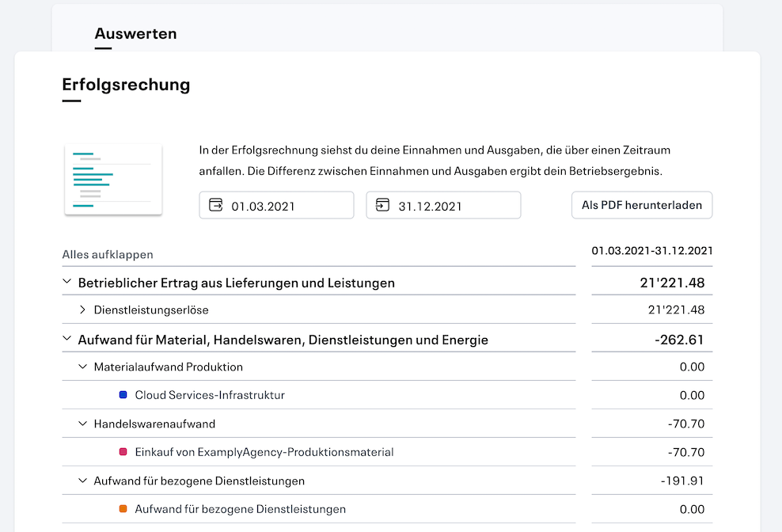Select the blue indicator beside Cloud Services-Infrastruktur
The width and height of the screenshot is (782, 532).
(x=121, y=394)
